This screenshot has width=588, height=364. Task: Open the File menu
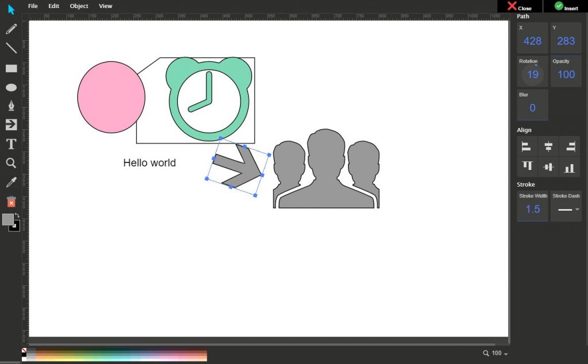tap(33, 6)
